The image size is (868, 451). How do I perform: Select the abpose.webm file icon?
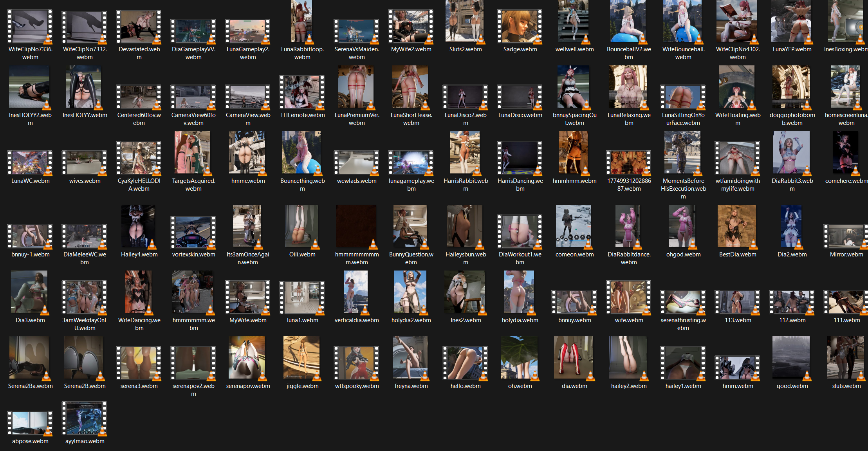click(30, 423)
